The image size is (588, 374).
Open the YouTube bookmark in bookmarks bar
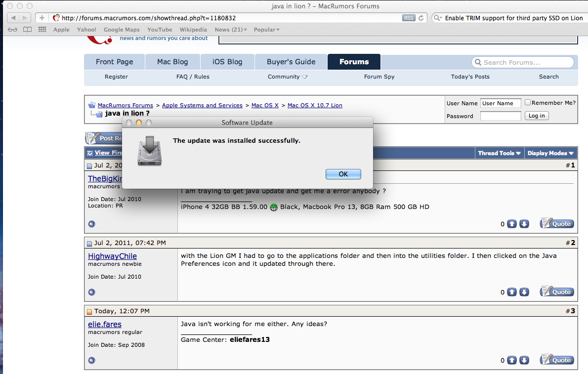tap(160, 30)
